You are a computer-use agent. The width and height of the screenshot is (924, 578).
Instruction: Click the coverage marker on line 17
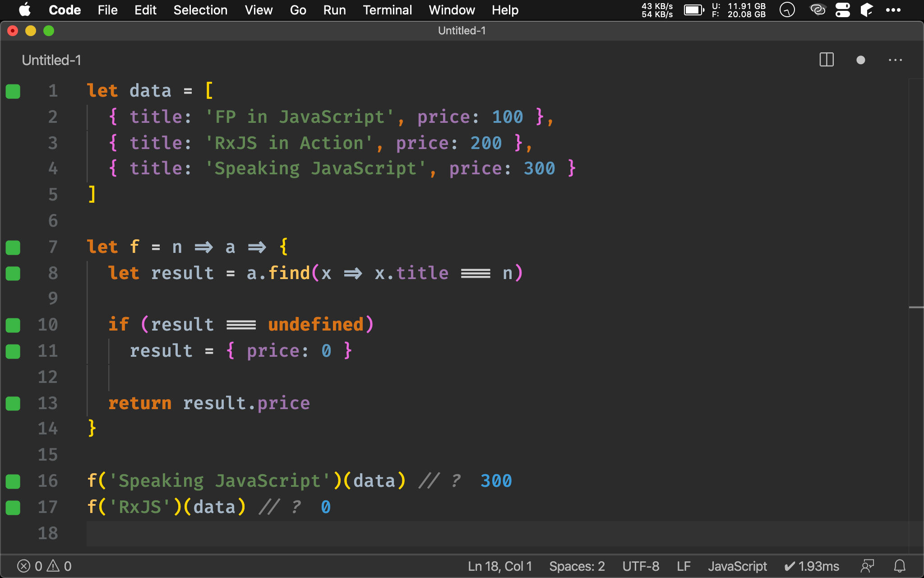(x=13, y=508)
